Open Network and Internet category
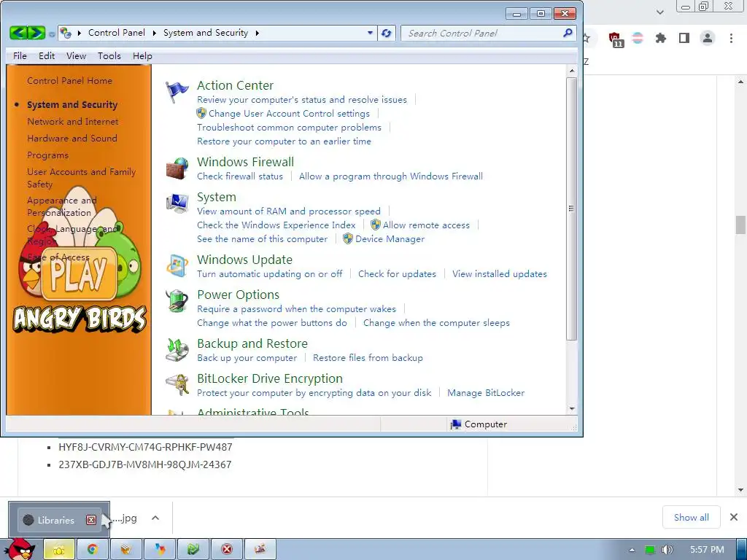The width and height of the screenshot is (747, 560). 72,122
